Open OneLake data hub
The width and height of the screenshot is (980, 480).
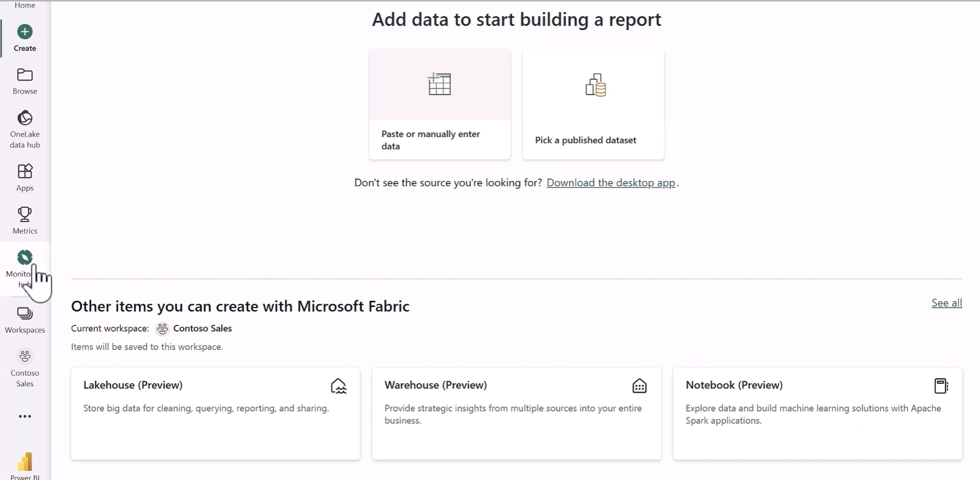pos(25,128)
